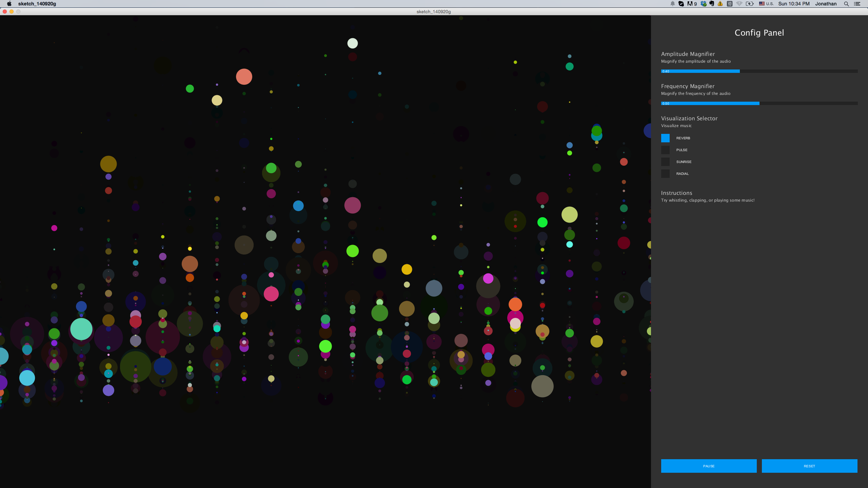Toggle the REVERB visualization checkbox

pyautogui.click(x=665, y=138)
